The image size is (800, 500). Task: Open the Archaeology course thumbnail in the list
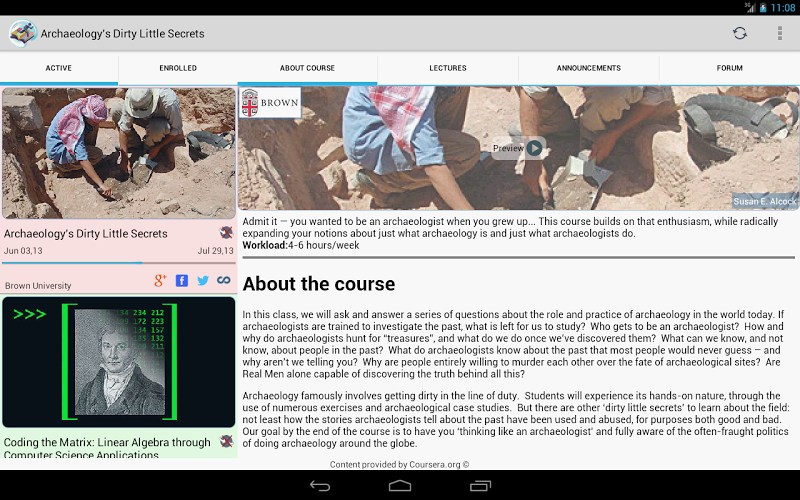tap(119, 153)
